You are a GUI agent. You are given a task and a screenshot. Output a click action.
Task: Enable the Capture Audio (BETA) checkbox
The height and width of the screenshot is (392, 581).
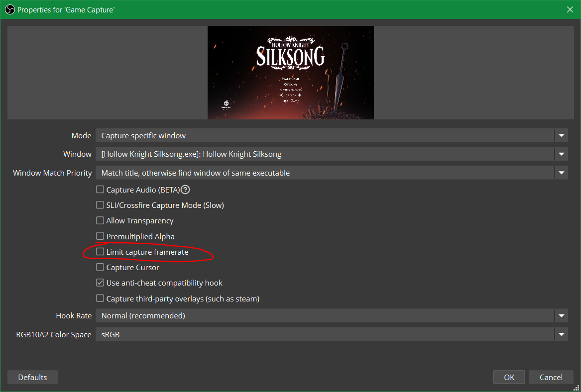[100, 190]
